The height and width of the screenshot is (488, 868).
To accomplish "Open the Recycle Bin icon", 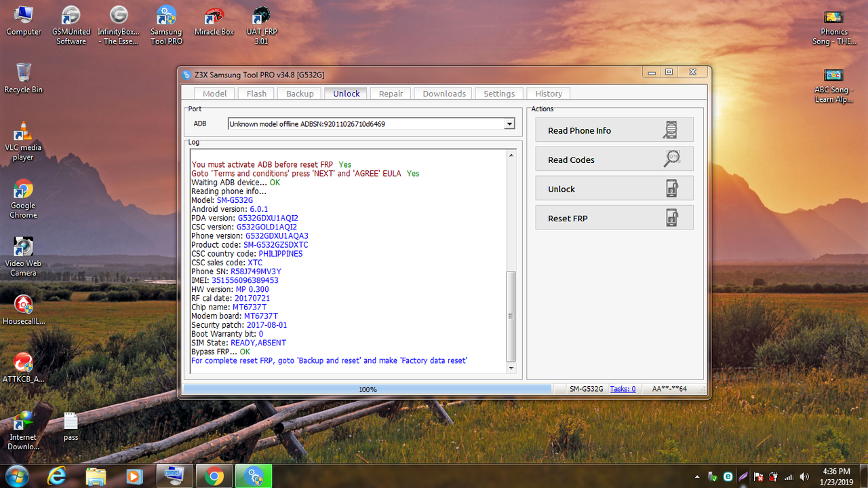I will pos(23,78).
